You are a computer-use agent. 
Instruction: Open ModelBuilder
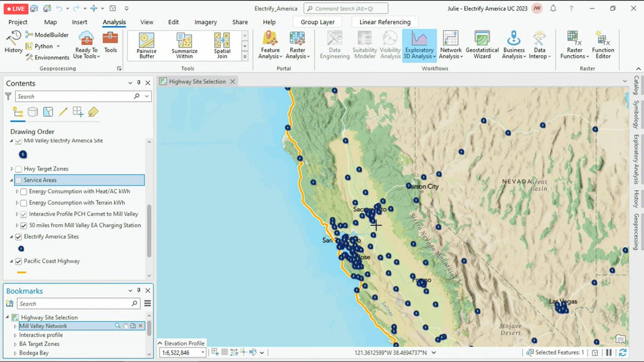[x=47, y=35]
